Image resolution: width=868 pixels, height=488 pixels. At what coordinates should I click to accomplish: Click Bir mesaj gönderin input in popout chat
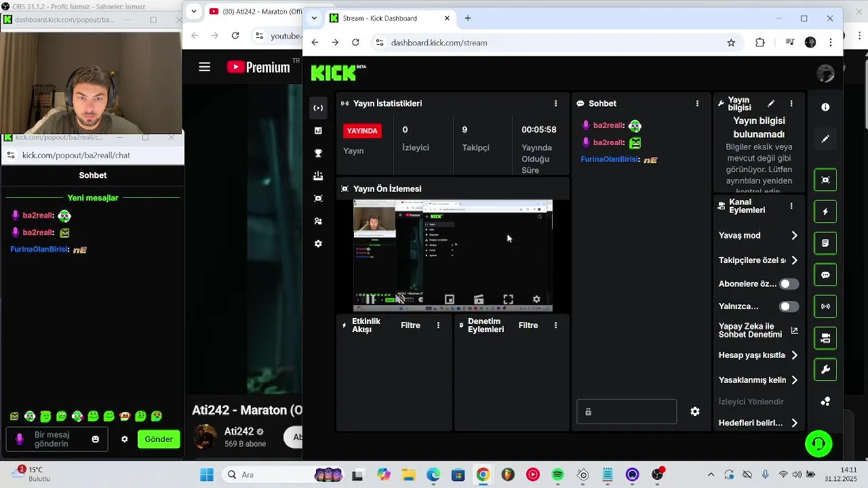(x=57, y=439)
